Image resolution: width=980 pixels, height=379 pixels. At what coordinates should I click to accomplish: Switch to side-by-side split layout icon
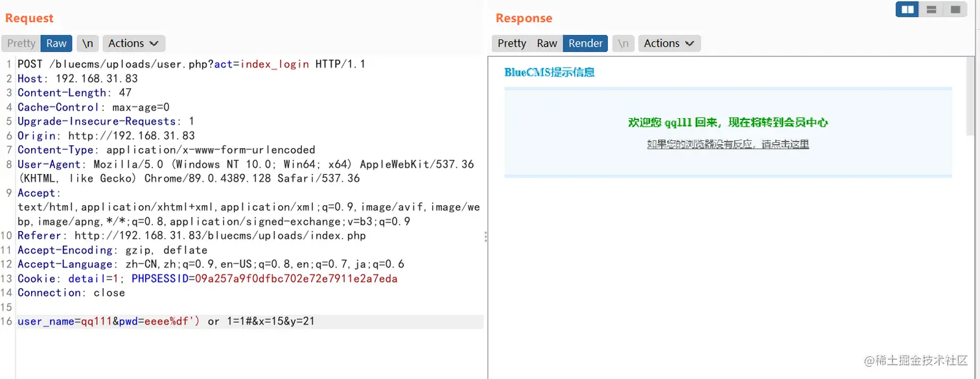907,9
